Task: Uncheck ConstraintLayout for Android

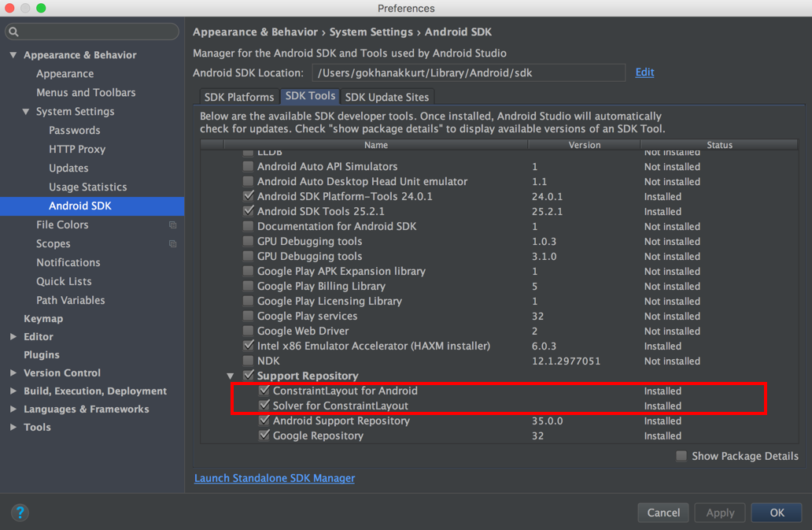Action: click(264, 391)
